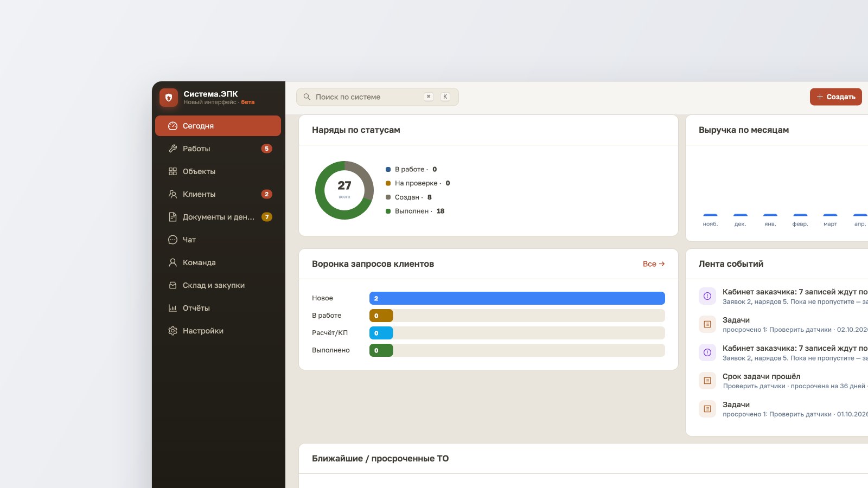The width and height of the screenshot is (868, 488).
Task: Click the yellow badge 7 on Документы
Action: click(266, 217)
